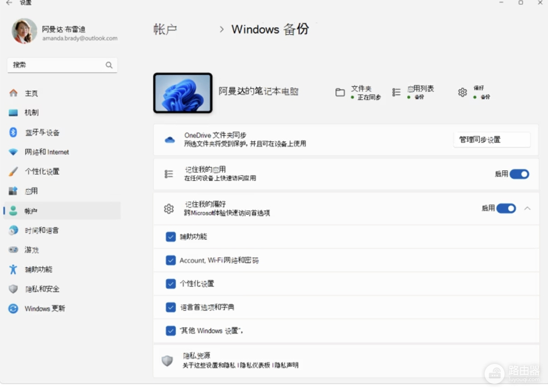Click the accounts person icon
The image size is (548, 392).
click(14, 211)
